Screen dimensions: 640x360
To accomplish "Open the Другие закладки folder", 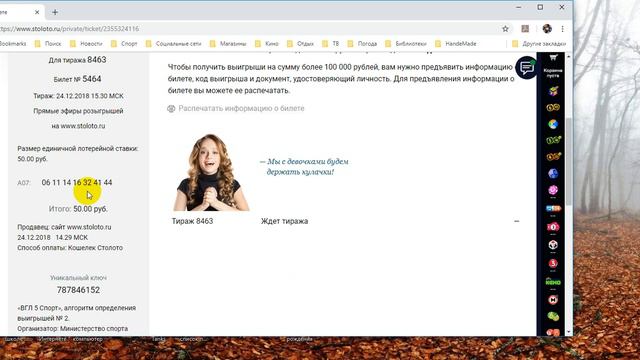I will point(539,44).
